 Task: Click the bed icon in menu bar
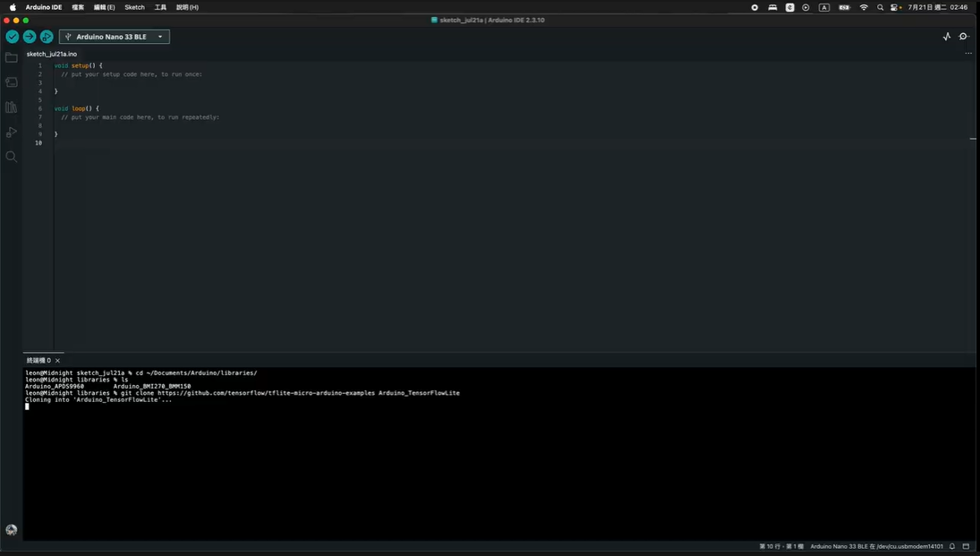click(x=772, y=7)
